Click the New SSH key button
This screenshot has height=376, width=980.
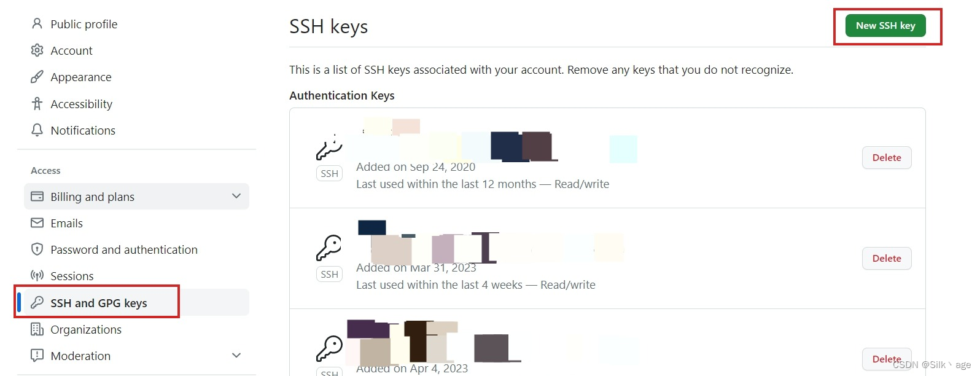885,25
